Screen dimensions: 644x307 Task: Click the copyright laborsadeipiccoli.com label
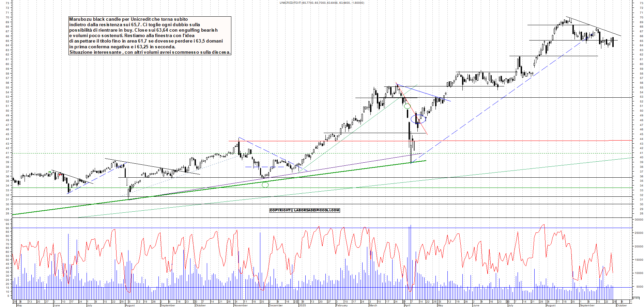pos(305,210)
